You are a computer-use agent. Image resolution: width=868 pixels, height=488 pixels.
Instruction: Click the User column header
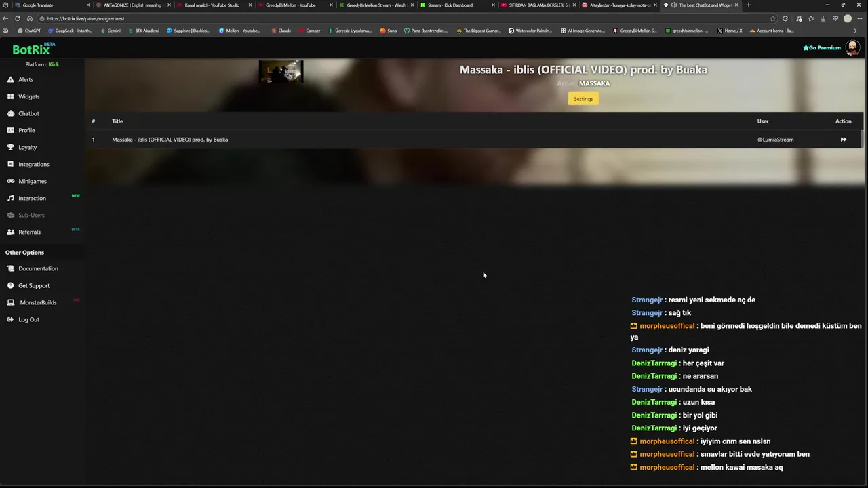point(763,121)
